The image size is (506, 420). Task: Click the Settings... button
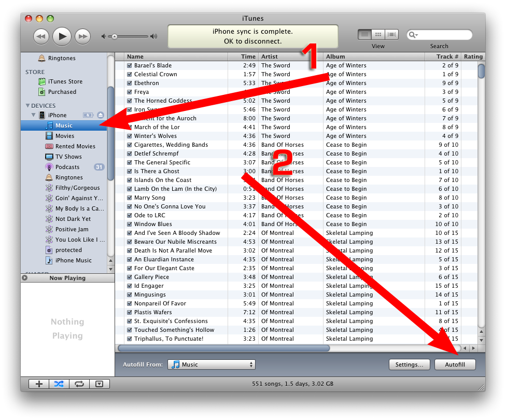coord(409,365)
